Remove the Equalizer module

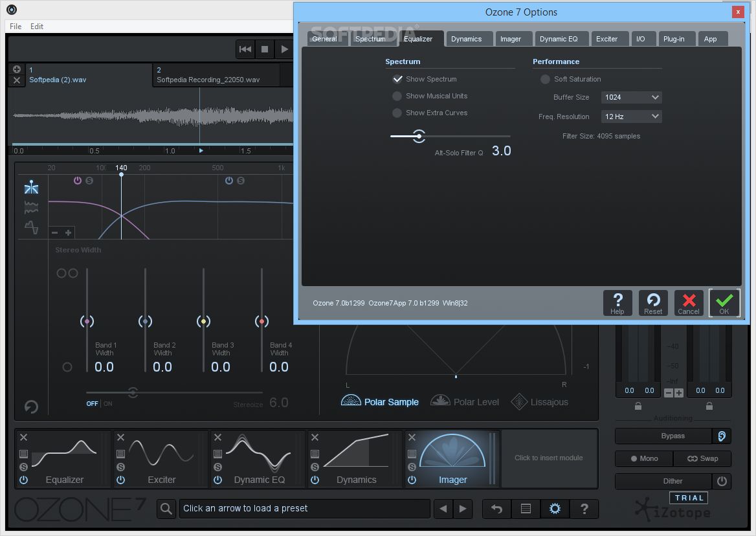[x=23, y=437]
